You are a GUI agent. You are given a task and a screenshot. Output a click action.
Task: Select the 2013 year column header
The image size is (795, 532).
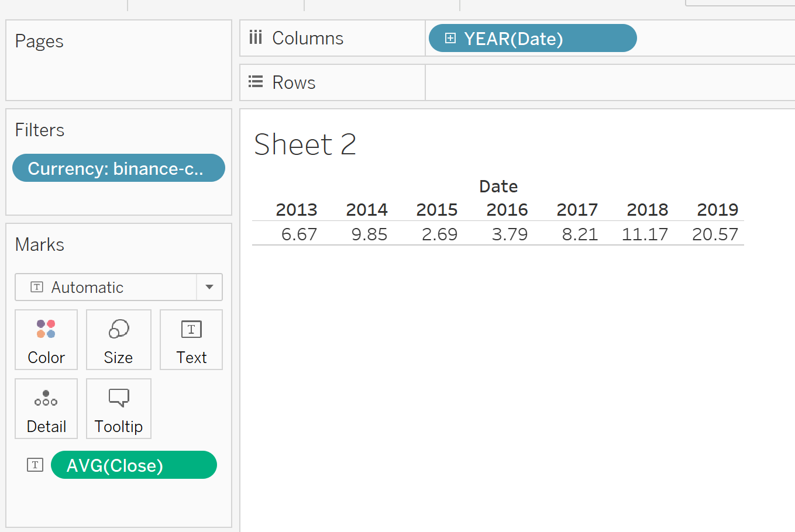pos(297,209)
